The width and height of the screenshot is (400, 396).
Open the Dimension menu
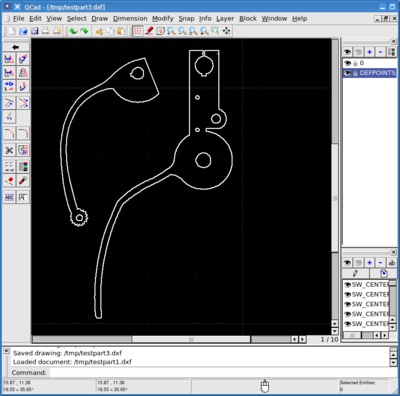(130, 19)
